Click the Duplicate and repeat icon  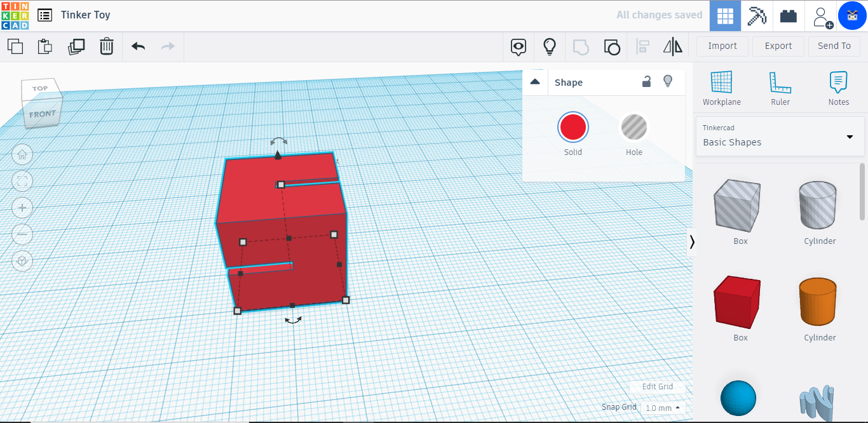pyautogui.click(x=76, y=46)
